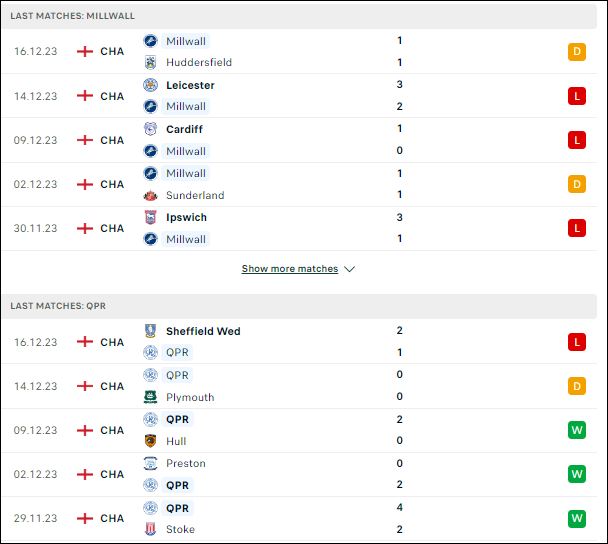Open the 14.12.23 QPR vs Plymouth match row

pyautogui.click(x=299, y=386)
